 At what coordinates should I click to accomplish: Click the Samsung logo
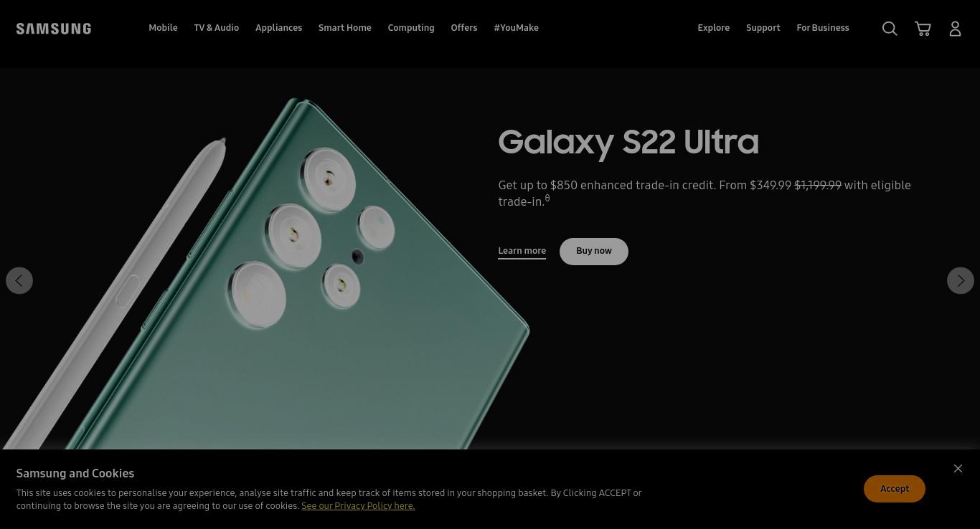point(54,29)
